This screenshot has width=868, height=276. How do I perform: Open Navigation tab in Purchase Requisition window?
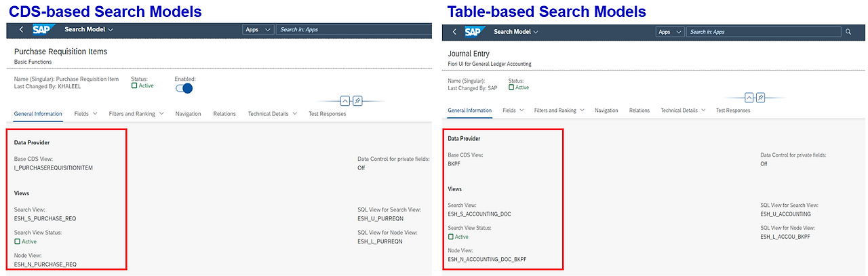point(188,113)
